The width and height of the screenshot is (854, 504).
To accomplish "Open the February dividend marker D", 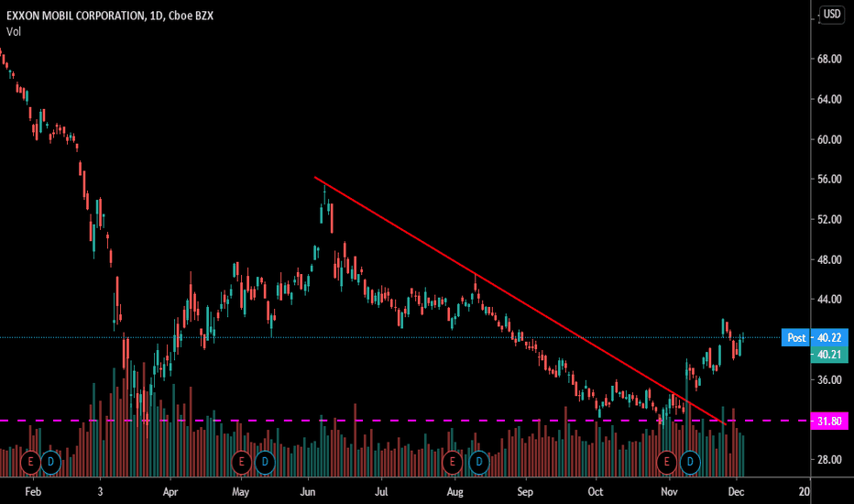I will (x=50, y=463).
